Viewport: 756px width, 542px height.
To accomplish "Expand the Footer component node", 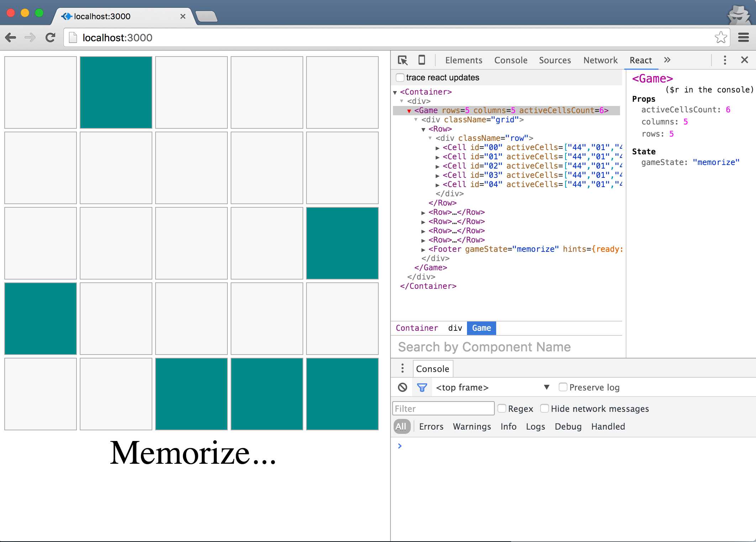I will point(423,250).
